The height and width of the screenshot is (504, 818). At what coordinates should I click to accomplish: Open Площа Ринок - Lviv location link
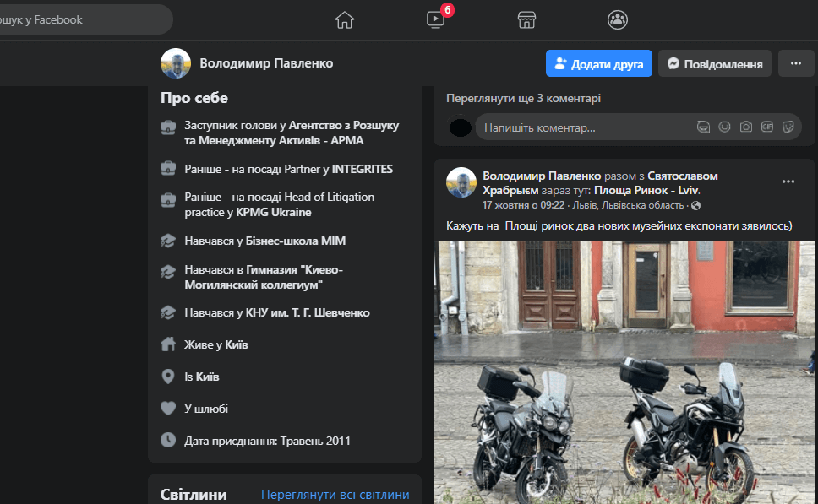[646, 190]
